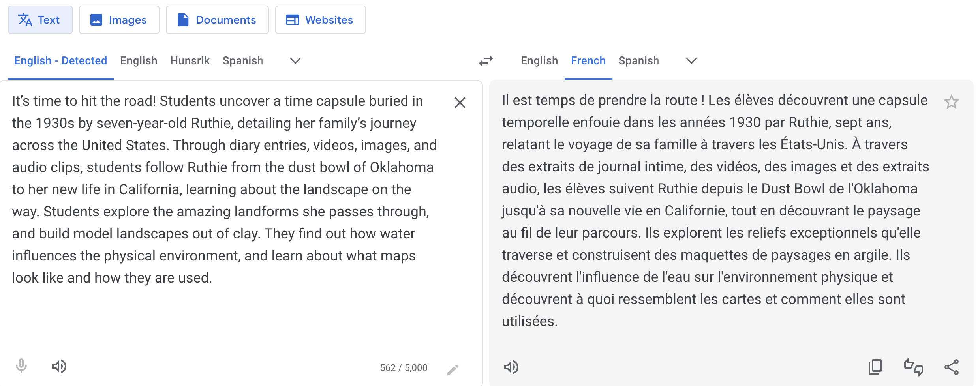Image resolution: width=980 pixels, height=386 pixels.
Task: Switch to the Images translation mode
Action: [x=119, y=20]
